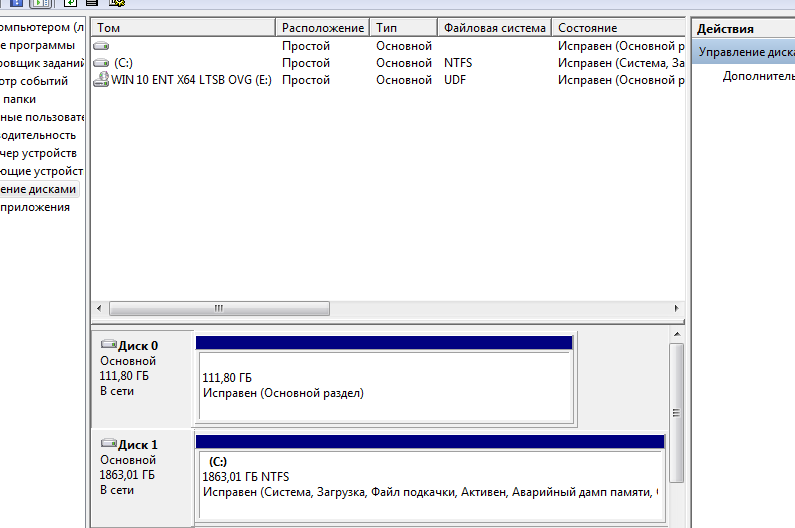
Task: Select the 'одительность' tree item
Action: [x=38, y=135]
